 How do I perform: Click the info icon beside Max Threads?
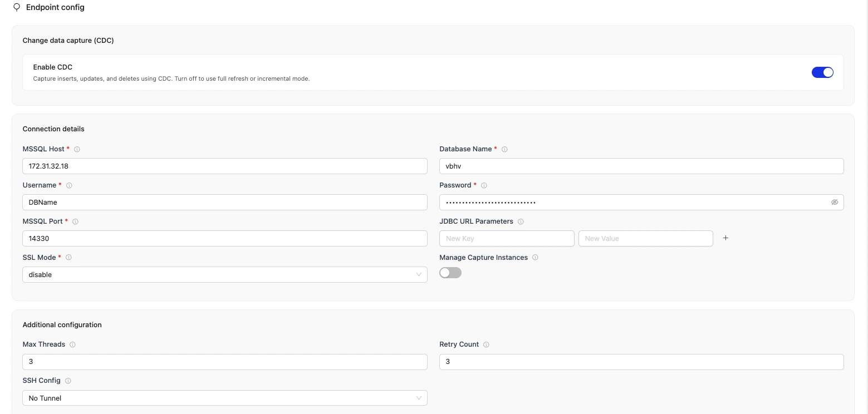pos(72,344)
